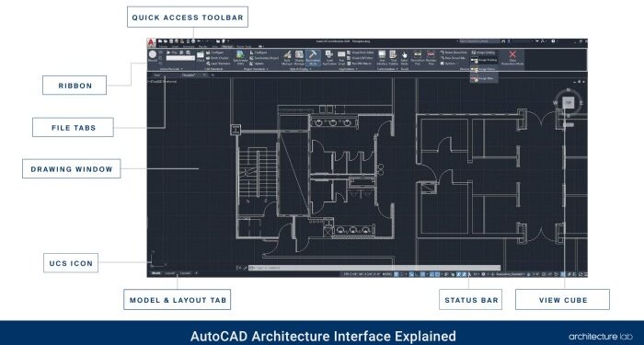Screen dimensions: 644x345
Task: Click inside the command line input
Action: point(374,268)
